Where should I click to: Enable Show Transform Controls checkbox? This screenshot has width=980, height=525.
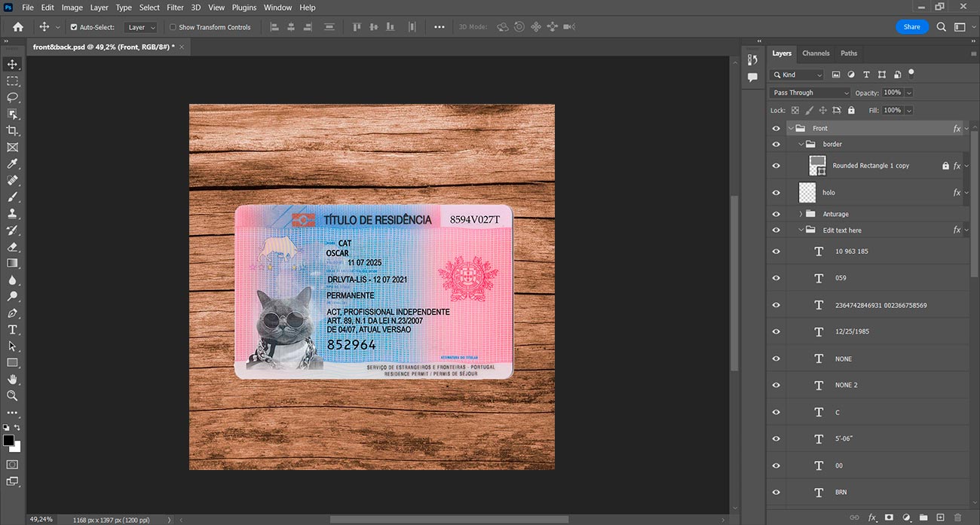pos(173,27)
